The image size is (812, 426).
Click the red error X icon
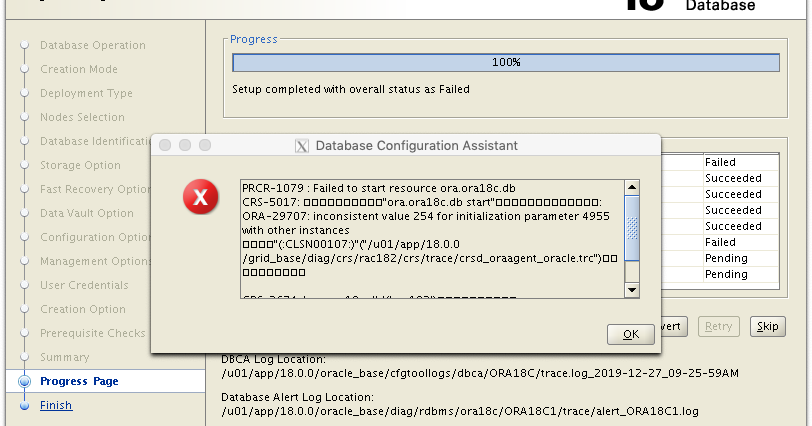(200, 197)
